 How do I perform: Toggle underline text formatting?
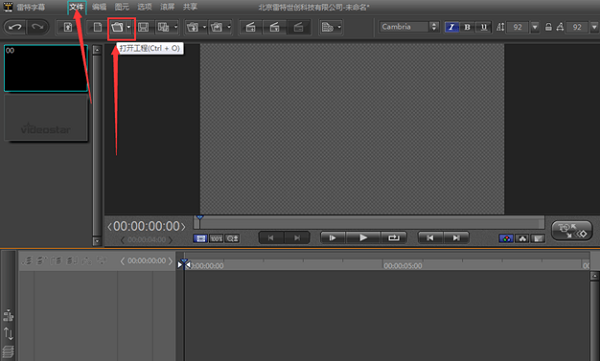click(x=484, y=27)
